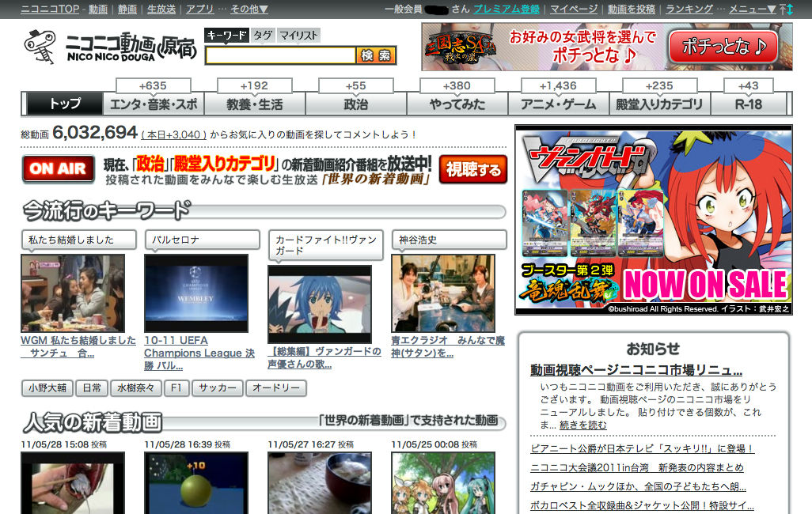This screenshot has height=514, width=812.
Task: Click the 10-11 UEFA Champions League link
Action: [199, 353]
